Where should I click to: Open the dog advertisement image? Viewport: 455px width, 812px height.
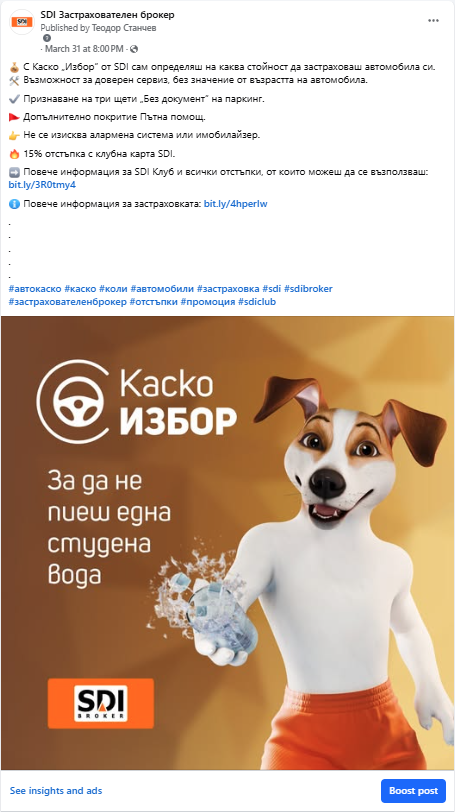click(x=227, y=543)
